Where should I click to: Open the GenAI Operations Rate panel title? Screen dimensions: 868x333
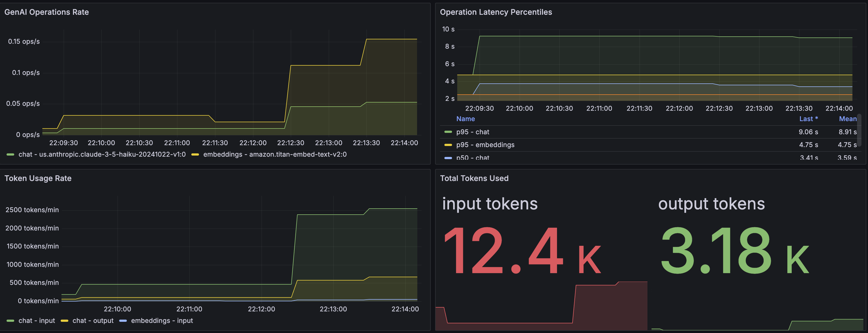[x=46, y=12]
